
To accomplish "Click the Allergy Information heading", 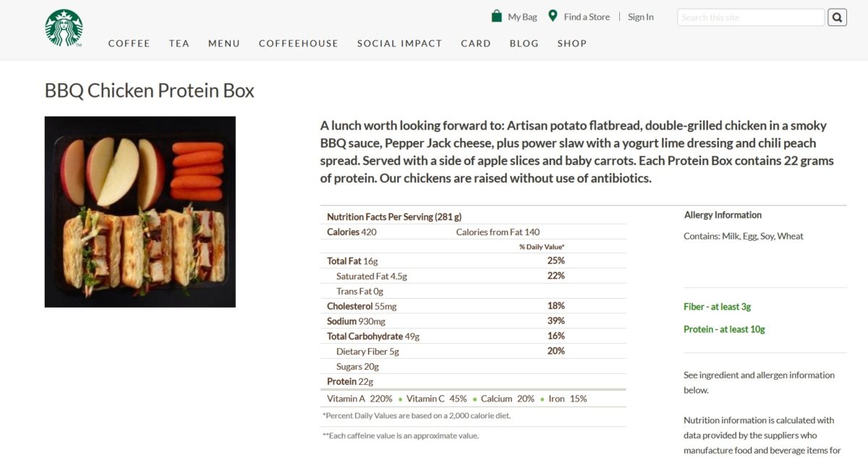I will [723, 215].
